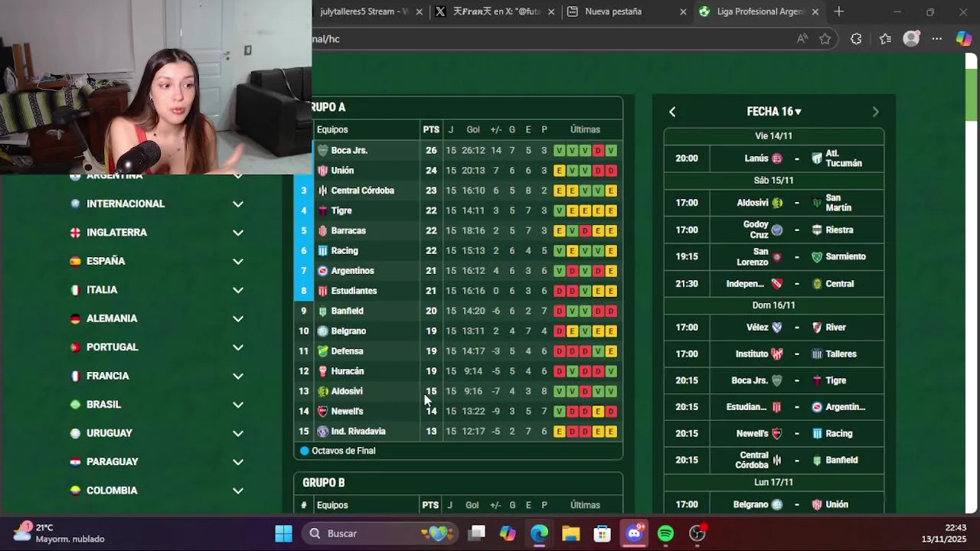Viewport: 980px width, 551px height.
Task: Open the browser extensions puzzle icon
Action: point(856,39)
